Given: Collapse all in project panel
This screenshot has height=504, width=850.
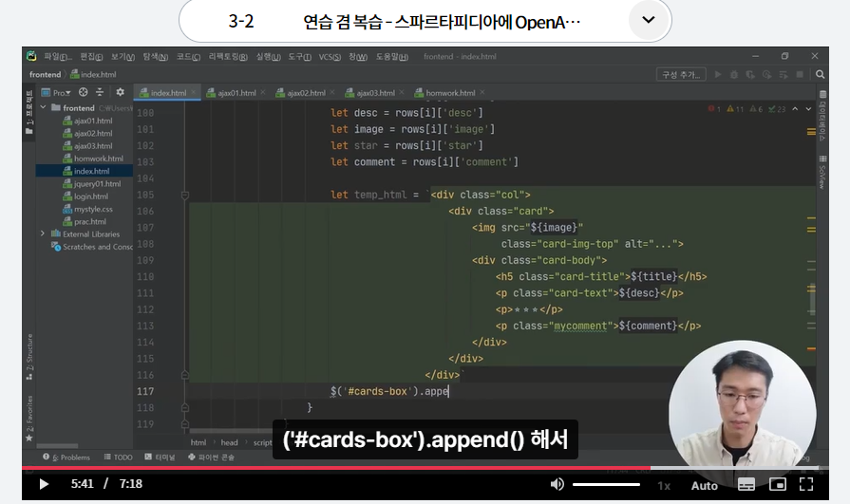Looking at the screenshot, I should [x=99, y=92].
